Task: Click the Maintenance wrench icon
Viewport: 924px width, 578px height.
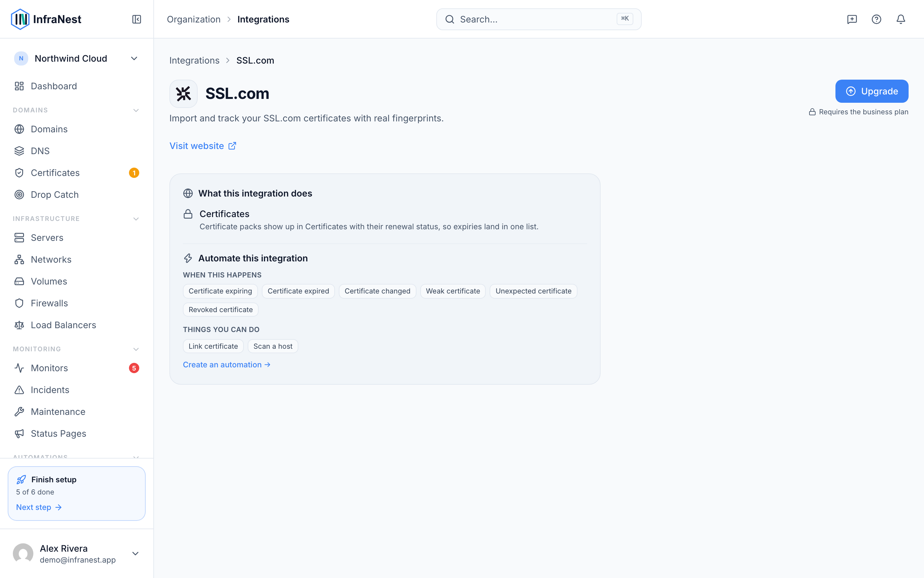Action: click(19, 412)
